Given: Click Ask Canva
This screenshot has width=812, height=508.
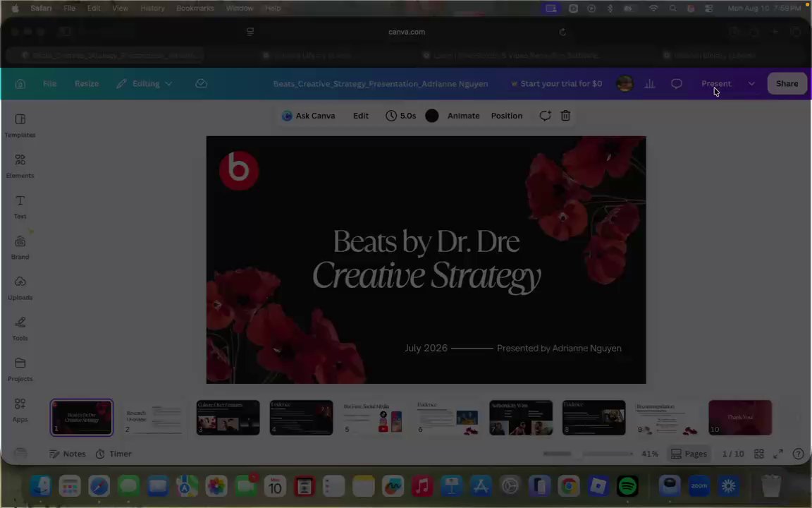Looking at the screenshot, I should (309, 116).
